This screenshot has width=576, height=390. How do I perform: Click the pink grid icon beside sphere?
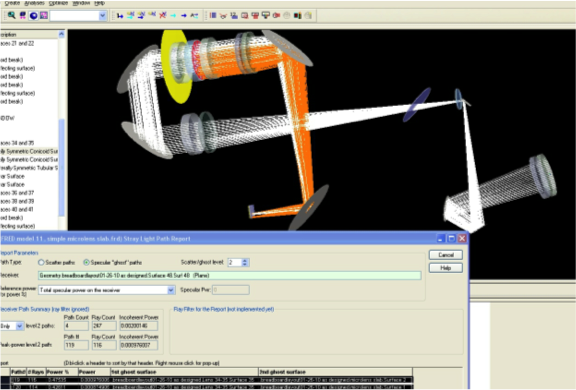(44, 15)
